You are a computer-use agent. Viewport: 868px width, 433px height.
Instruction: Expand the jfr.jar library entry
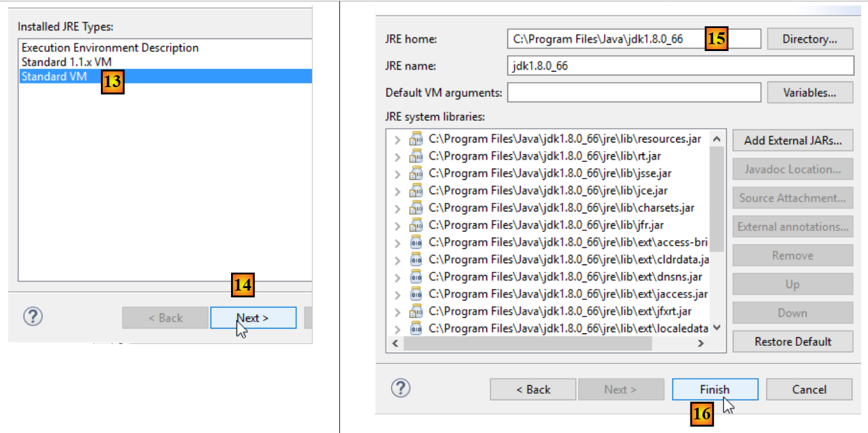(397, 225)
